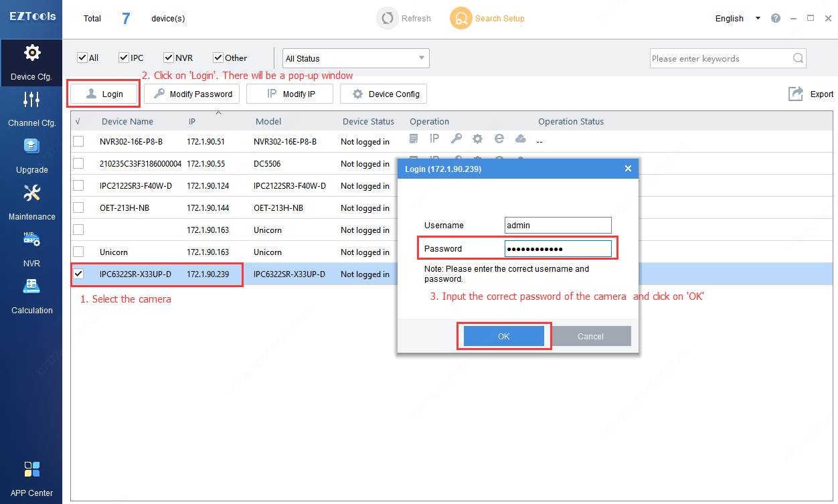Select IP cell 172.1.90.124

207,185
